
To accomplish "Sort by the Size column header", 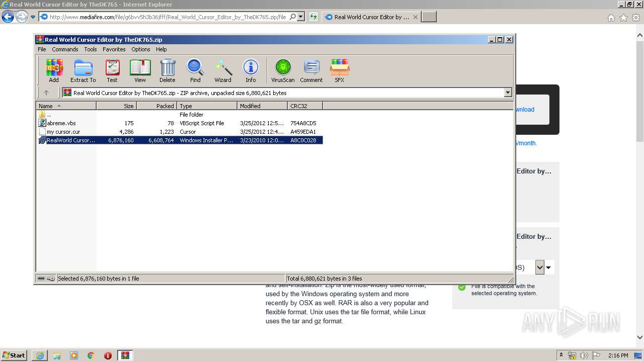I will [x=117, y=106].
